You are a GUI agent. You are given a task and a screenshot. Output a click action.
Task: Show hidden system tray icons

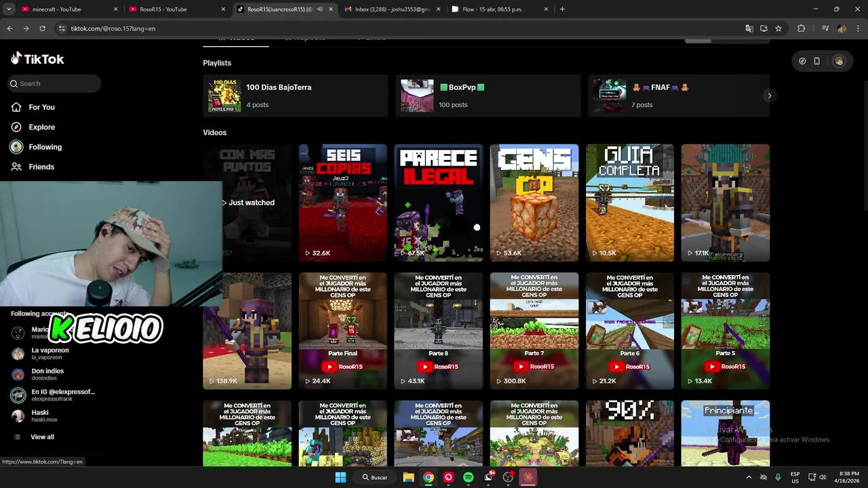click(749, 477)
